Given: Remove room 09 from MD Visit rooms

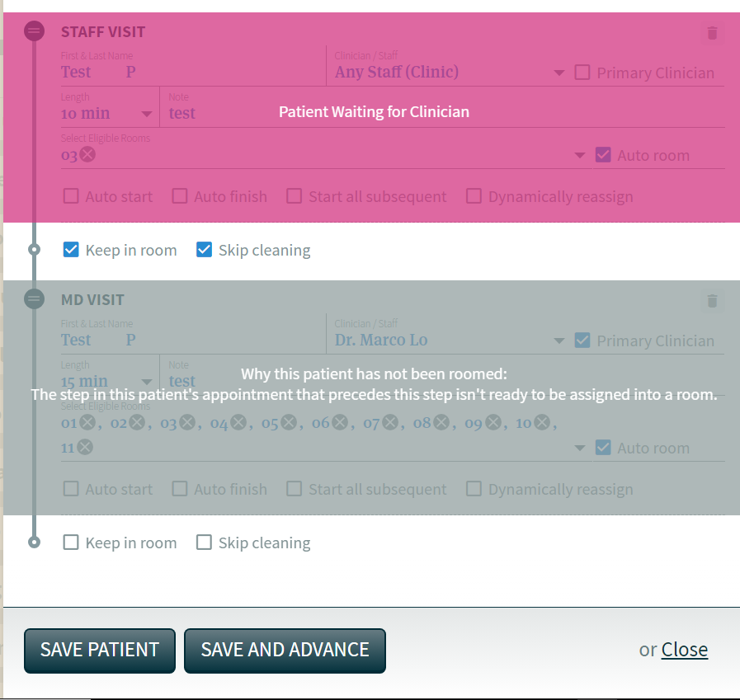Looking at the screenshot, I should tap(493, 422).
